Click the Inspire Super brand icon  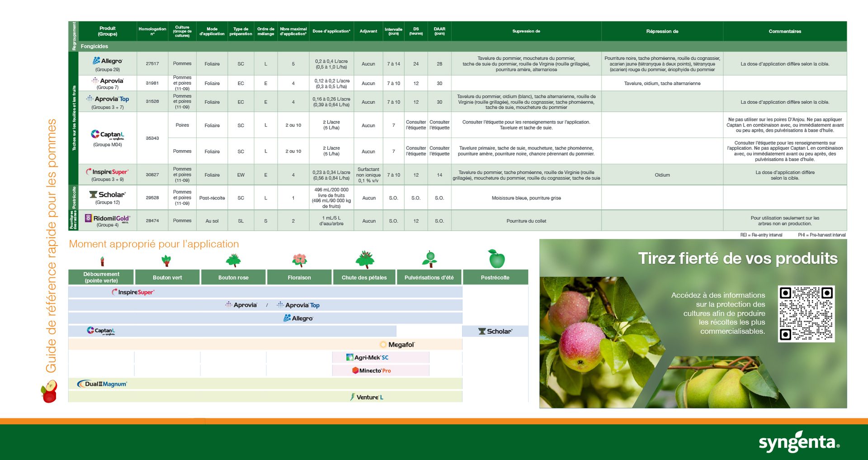tap(108, 172)
